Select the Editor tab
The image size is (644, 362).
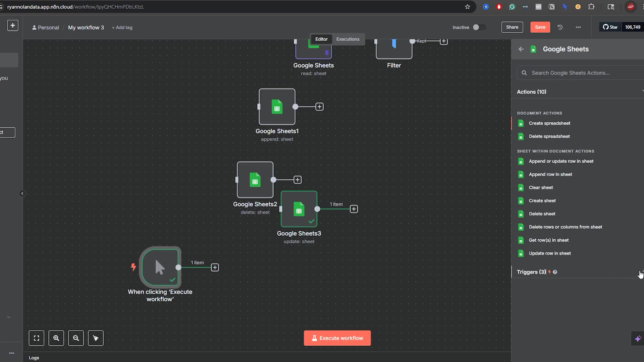coord(321,39)
